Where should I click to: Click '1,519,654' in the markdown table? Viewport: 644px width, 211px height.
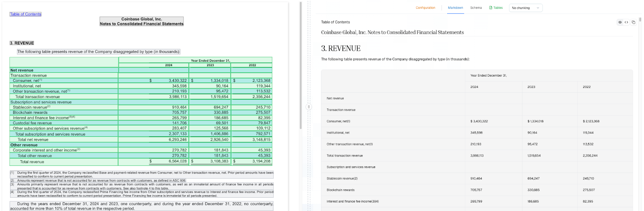click(x=534, y=156)
